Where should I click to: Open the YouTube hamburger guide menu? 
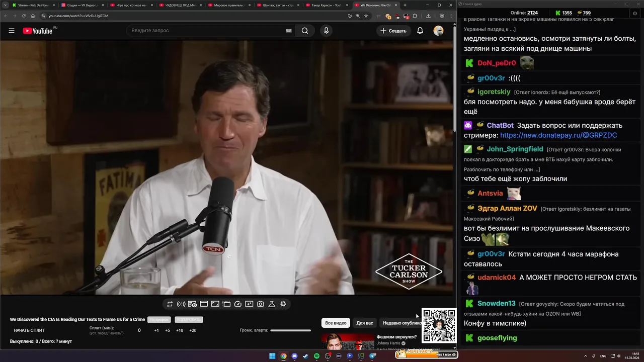pos(12,31)
